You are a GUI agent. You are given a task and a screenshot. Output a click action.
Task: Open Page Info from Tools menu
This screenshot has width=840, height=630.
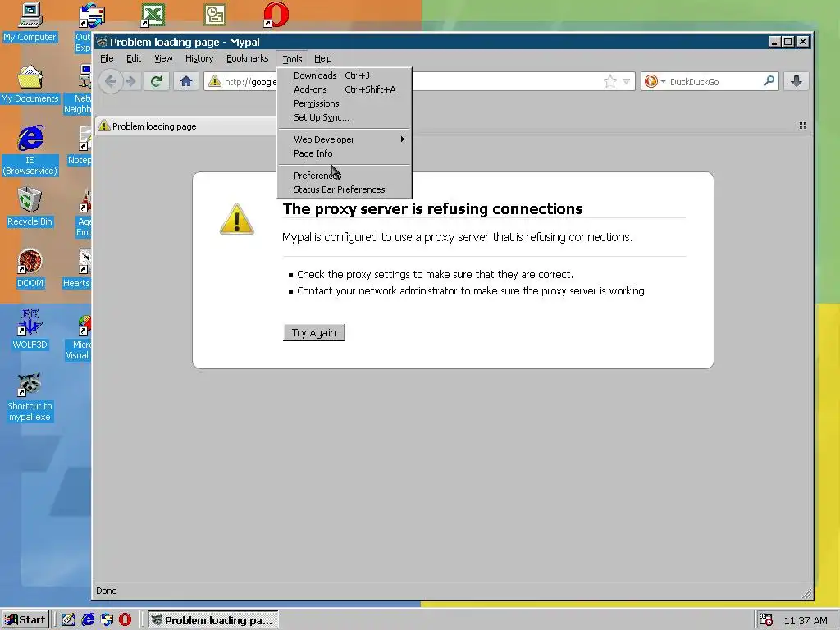[x=345, y=153]
